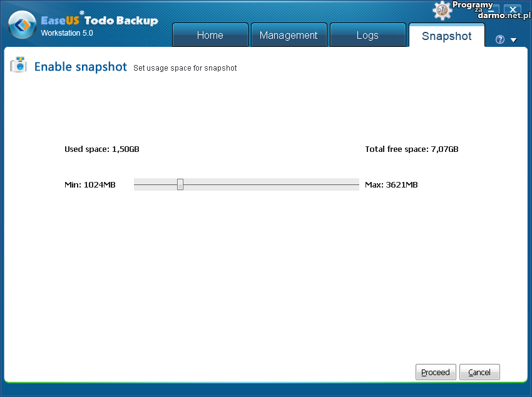The width and height of the screenshot is (532, 397).
Task: Click the Total free space 7,07GB label
Action: pos(411,149)
